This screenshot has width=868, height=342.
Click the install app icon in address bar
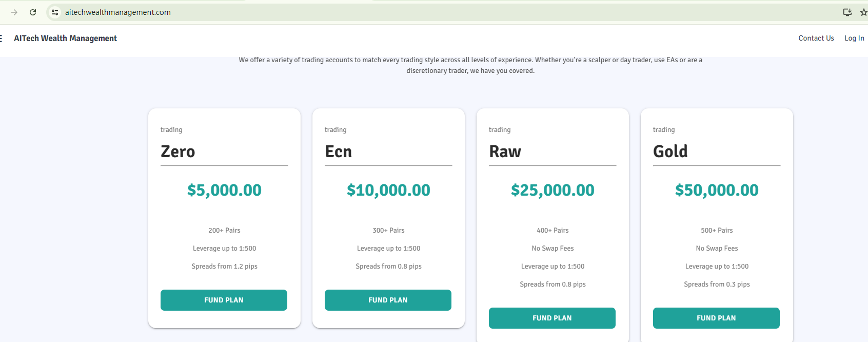(847, 12)
